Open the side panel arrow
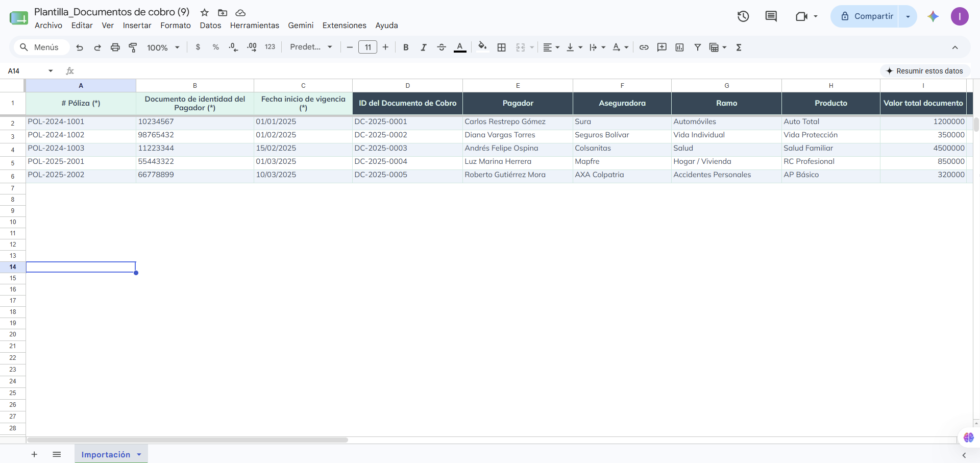The image size is (980, 463). click(964, 455)
